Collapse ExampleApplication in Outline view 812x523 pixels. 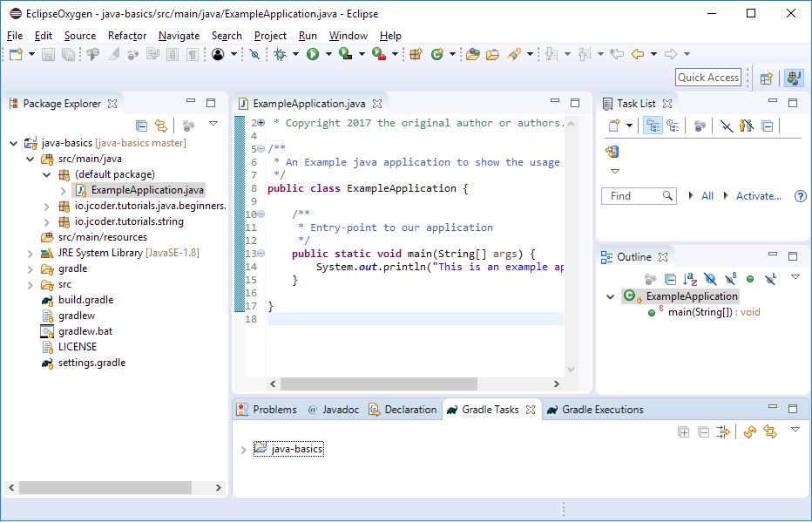610,297
